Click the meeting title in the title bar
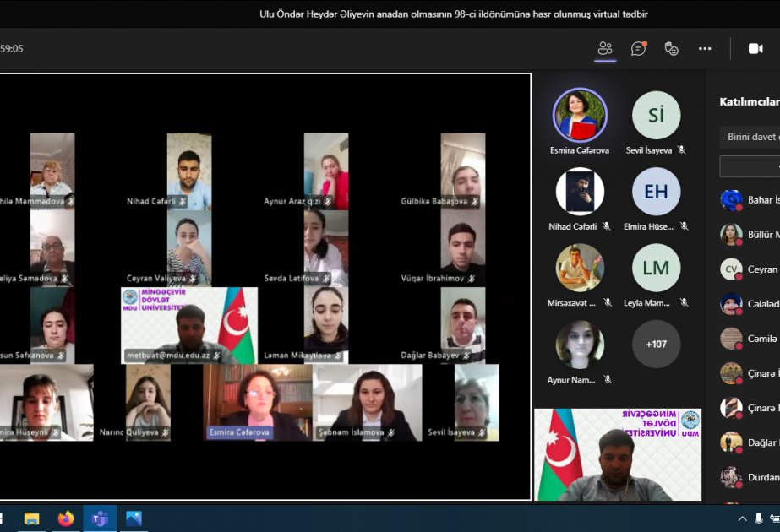This screenshot has width=780, height=532. point(453,14)
